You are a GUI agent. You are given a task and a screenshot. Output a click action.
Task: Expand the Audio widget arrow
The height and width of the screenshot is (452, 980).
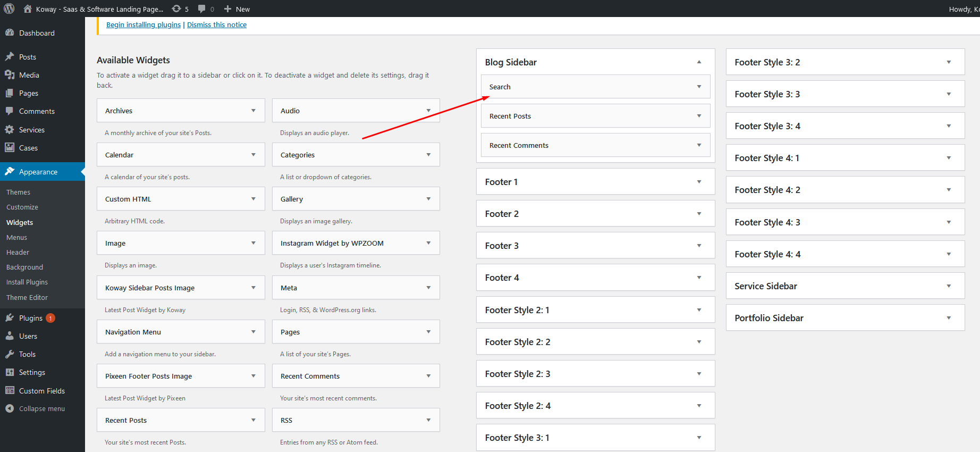point(428,111)
